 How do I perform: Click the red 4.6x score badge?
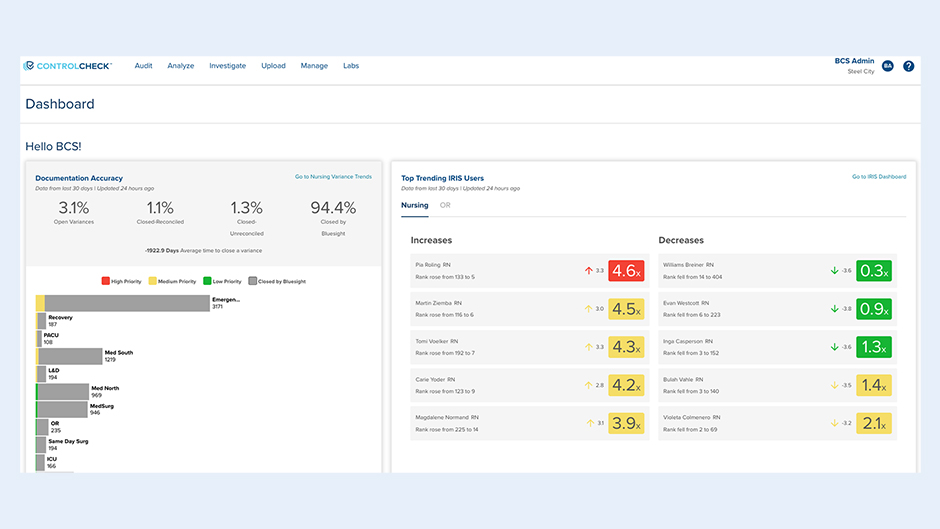(626, 270)
